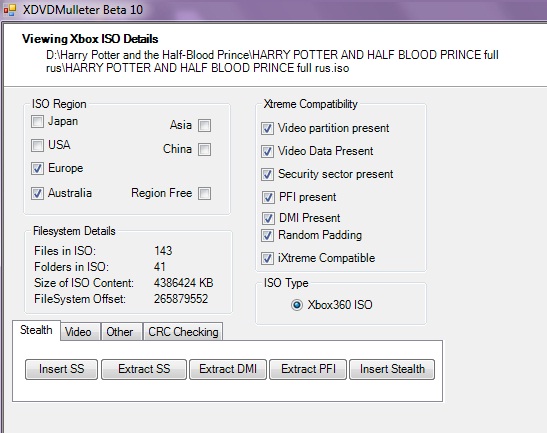
Task: Click the Extract SS button
Action: (144, 369)
